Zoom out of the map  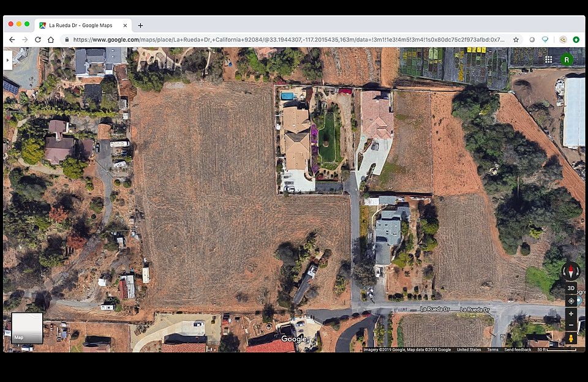(x=571, y=325)
